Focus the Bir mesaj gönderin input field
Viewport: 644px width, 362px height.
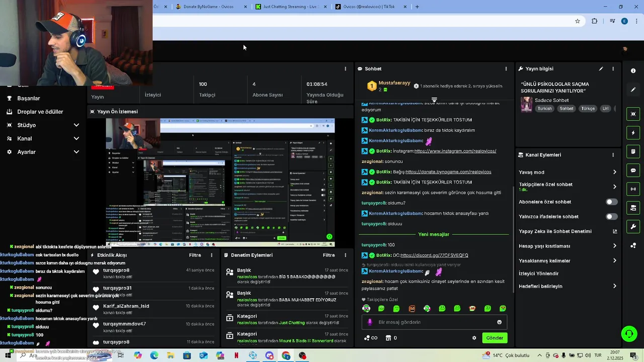pos(434,322)
